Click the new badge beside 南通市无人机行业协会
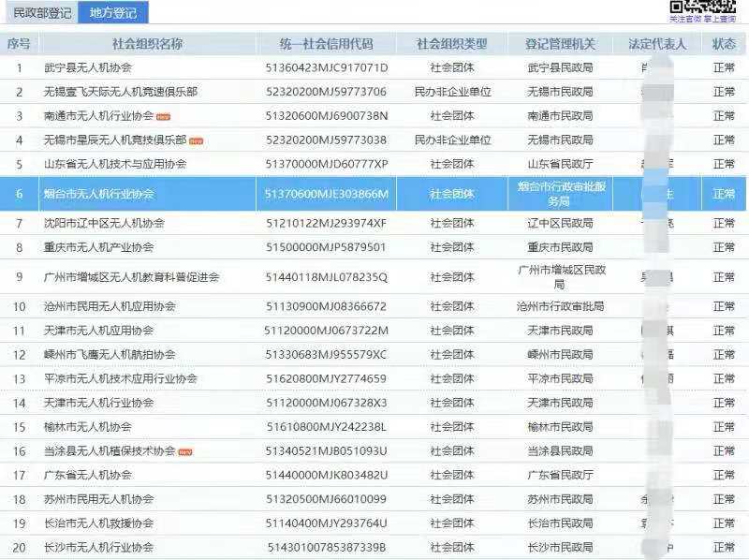 163,117
